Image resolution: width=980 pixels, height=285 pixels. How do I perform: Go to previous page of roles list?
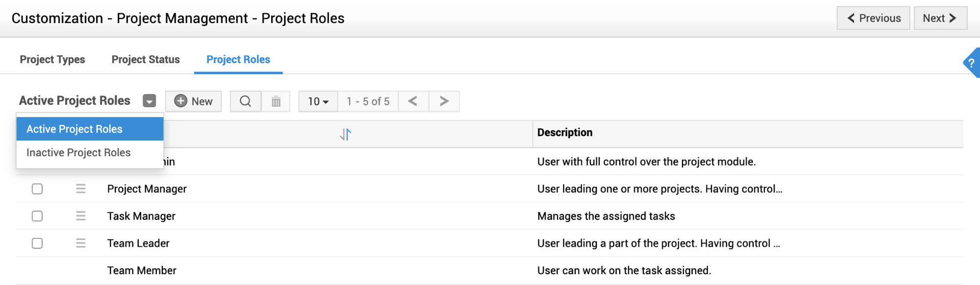pos(413,101)
